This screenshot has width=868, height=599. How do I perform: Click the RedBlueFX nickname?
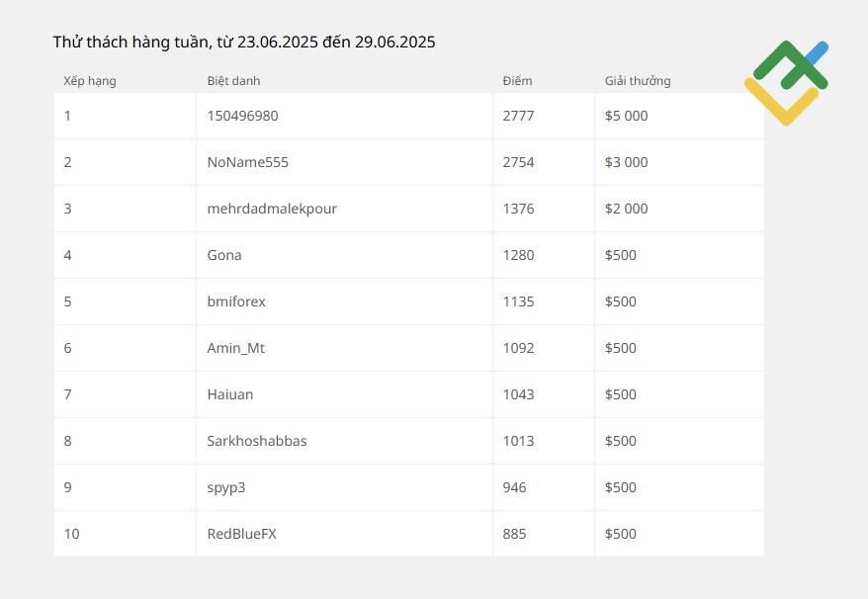pos(242,534)
